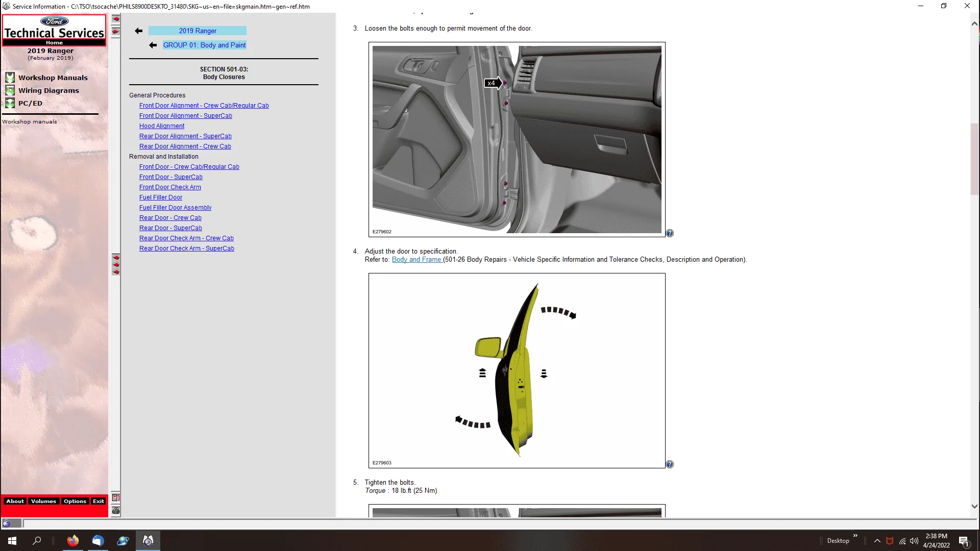Click the black back arrow beside 2019 Ranger

pyautogui.click(x=138, y=31)
